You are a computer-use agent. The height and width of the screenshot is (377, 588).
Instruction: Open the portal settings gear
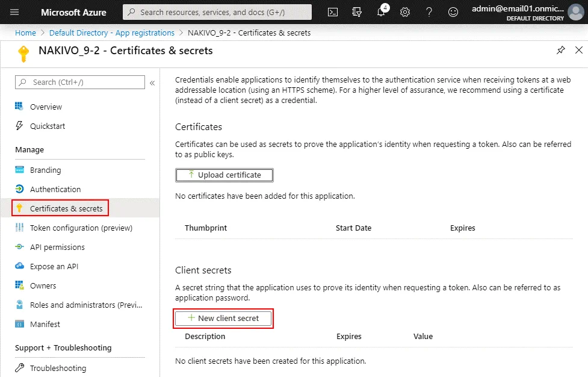click(x=405, y=11)
